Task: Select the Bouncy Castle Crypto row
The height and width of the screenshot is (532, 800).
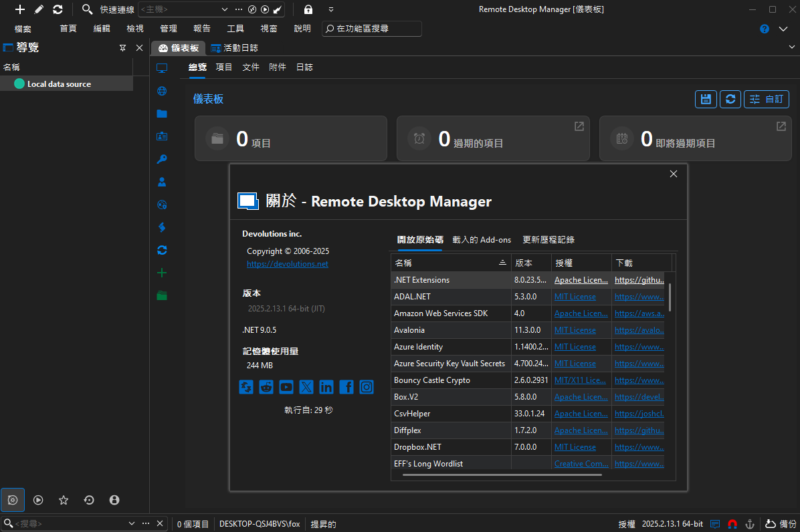Action: point(528,380)
